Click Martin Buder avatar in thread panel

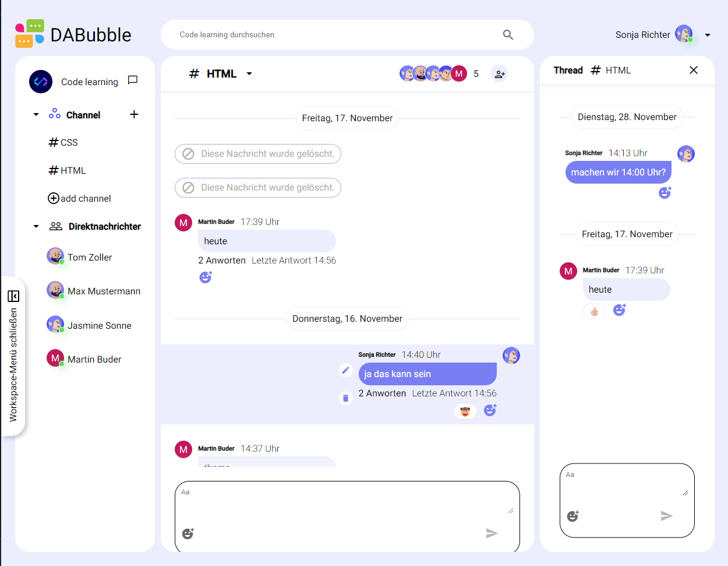click(x=568, y=271)
